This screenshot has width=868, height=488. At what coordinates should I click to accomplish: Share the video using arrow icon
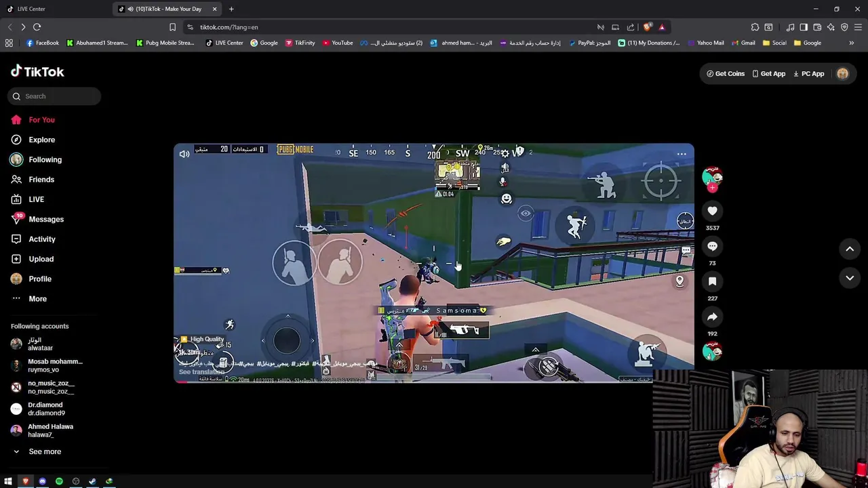712,317
